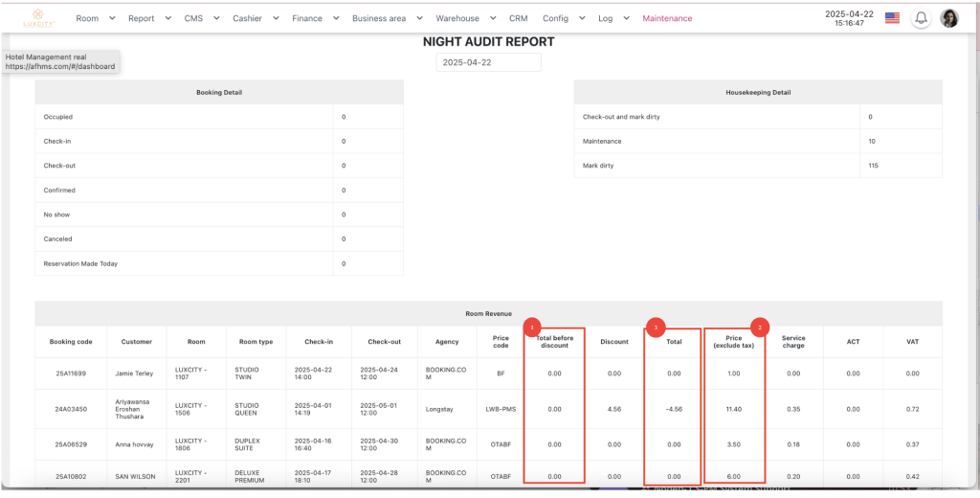980x498 pixels.
Task: Click booking code 24A03450 row
Action: pyautogui.click(x=72, y=408)
